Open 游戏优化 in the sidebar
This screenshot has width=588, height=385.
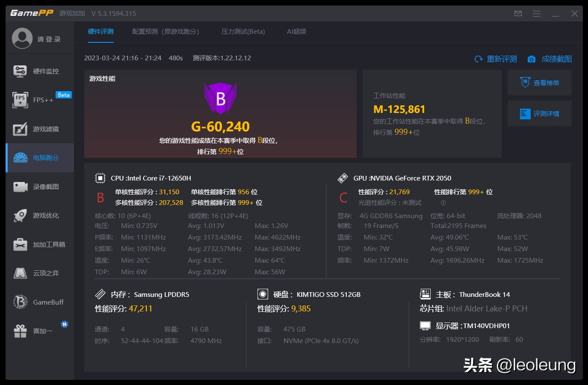pyautogui.click(x=40, y=216)
